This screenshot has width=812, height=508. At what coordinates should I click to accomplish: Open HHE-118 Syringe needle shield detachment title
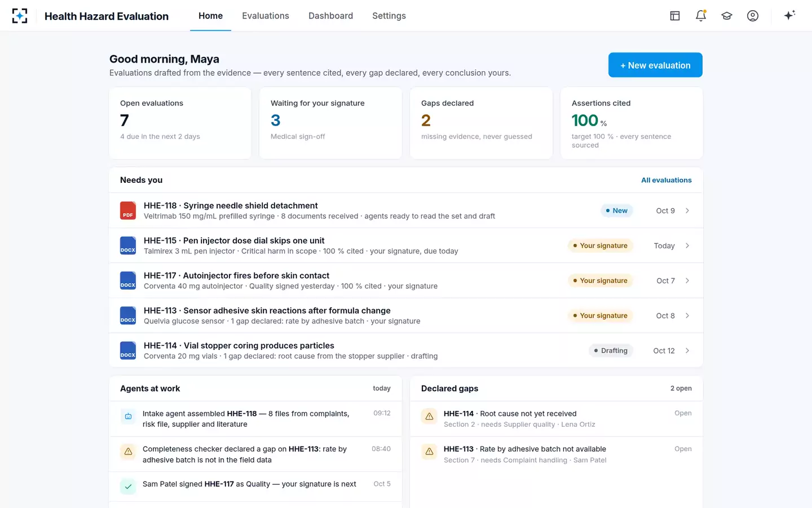pyautogui.click(x=231, y=205)
